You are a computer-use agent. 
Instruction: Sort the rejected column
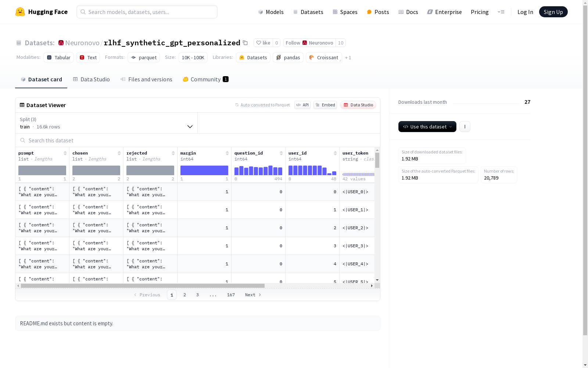[173, 153]
